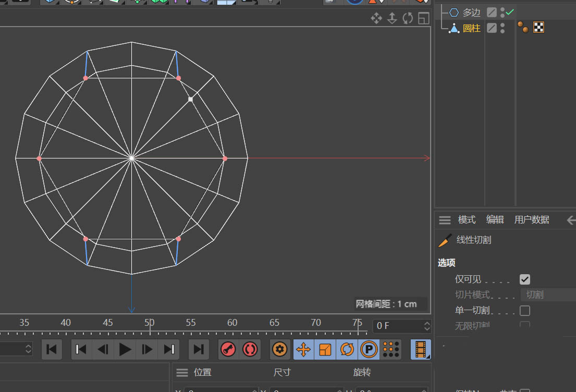Toggle the autokeying button
The width and height of the screenshot is (576, 392).
click(x=249, y=349)
